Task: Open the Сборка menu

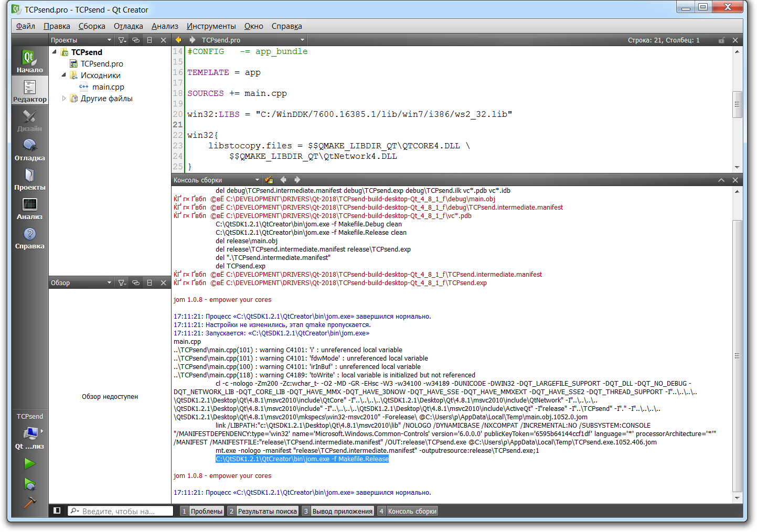Action: (92, 26)
